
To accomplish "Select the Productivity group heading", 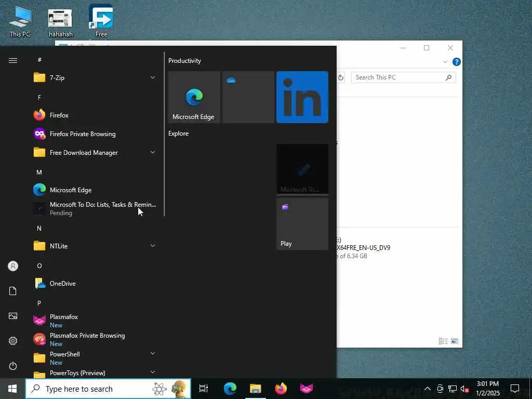I will [184, 61].
